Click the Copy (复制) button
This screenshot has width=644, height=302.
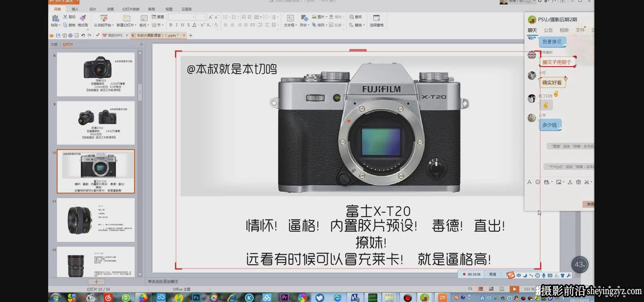pos(69,25)
